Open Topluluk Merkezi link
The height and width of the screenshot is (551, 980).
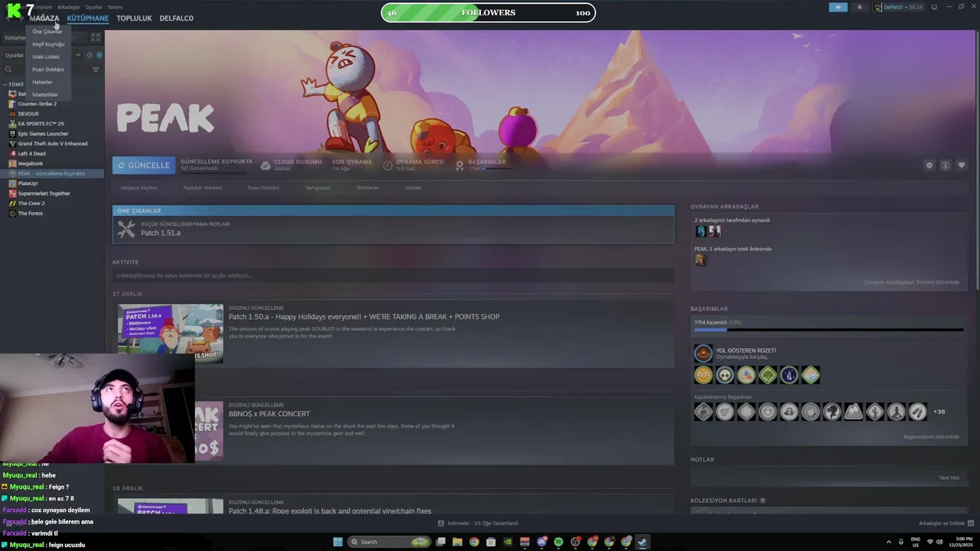(x=202, y=187)
